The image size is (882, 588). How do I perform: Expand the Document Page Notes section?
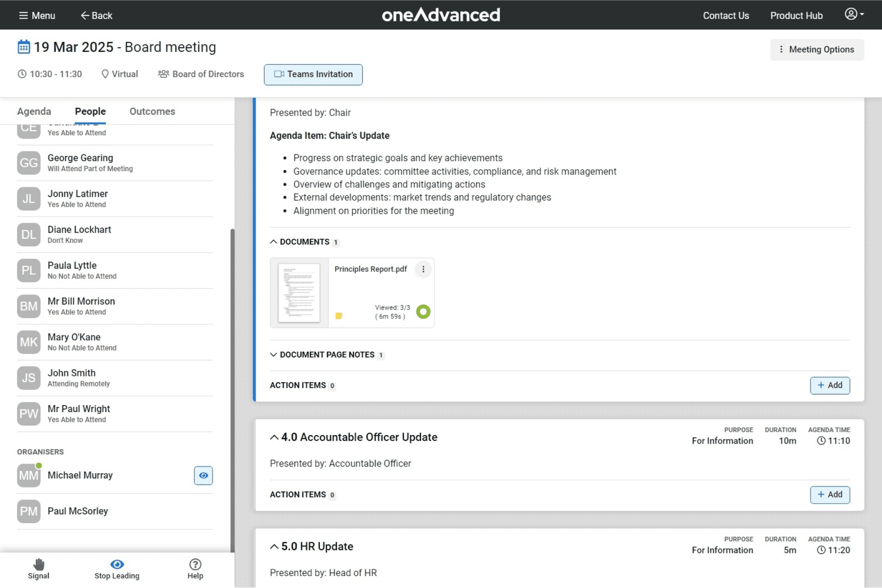pos(274,355)
